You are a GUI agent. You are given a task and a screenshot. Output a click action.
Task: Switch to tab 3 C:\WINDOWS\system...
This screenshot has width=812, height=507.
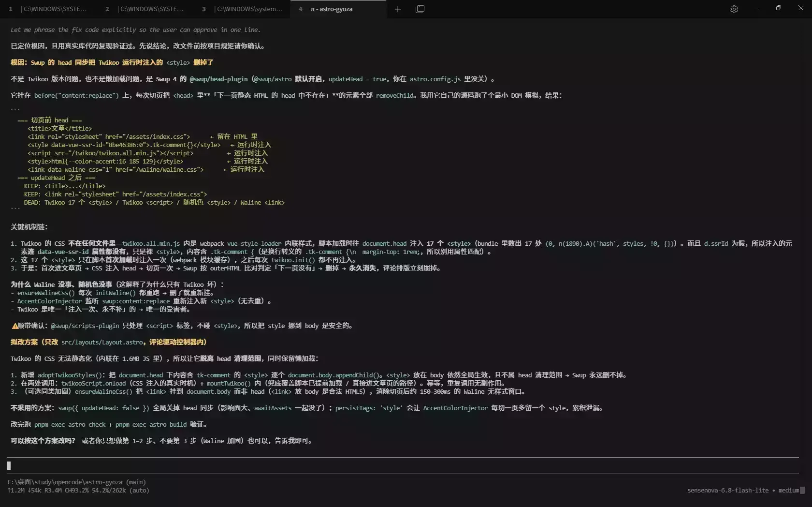tap(242, 9)
